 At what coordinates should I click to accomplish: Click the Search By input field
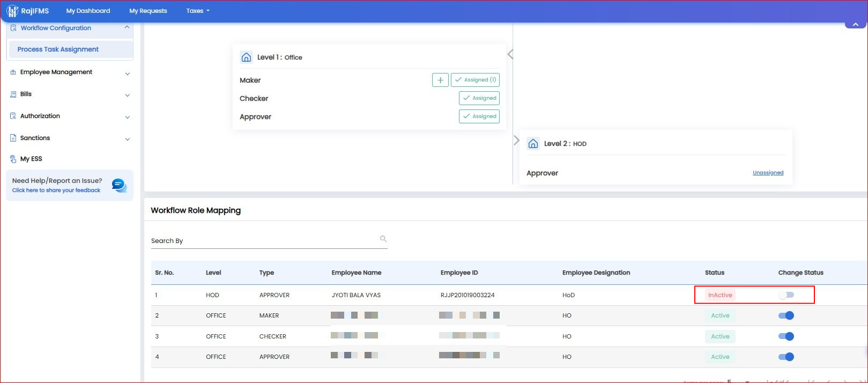[x=269, y=241]
